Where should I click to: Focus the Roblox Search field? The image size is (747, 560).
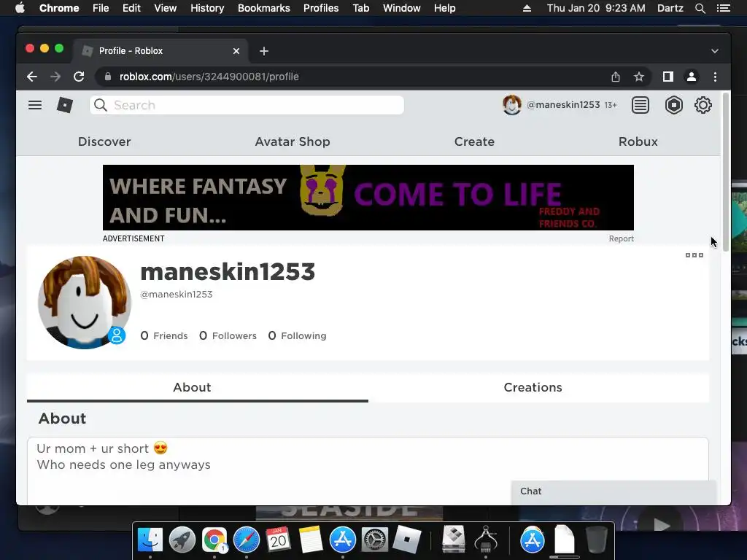click(247, 105)
